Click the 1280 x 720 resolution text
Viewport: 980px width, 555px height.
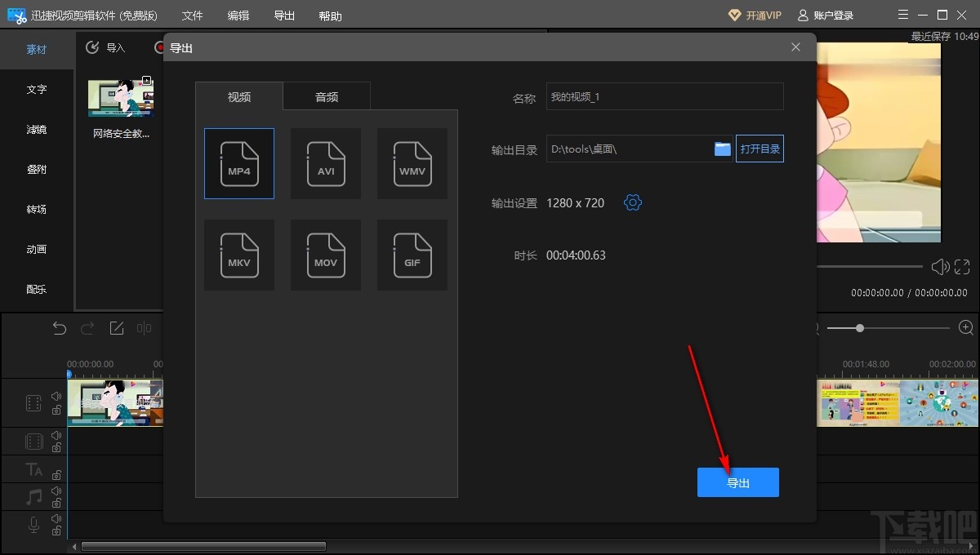tap(576, 203)
